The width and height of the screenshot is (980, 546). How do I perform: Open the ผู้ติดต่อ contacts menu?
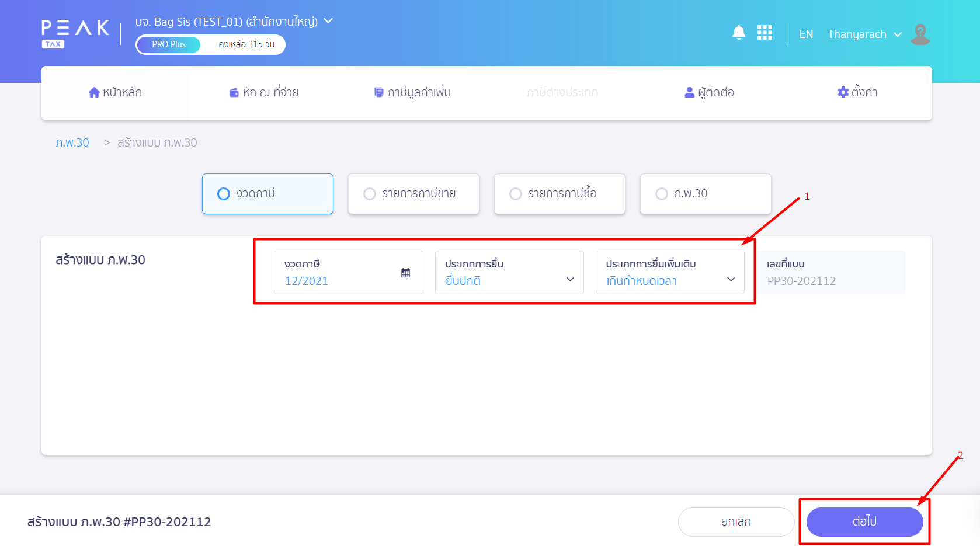(709, 92)
